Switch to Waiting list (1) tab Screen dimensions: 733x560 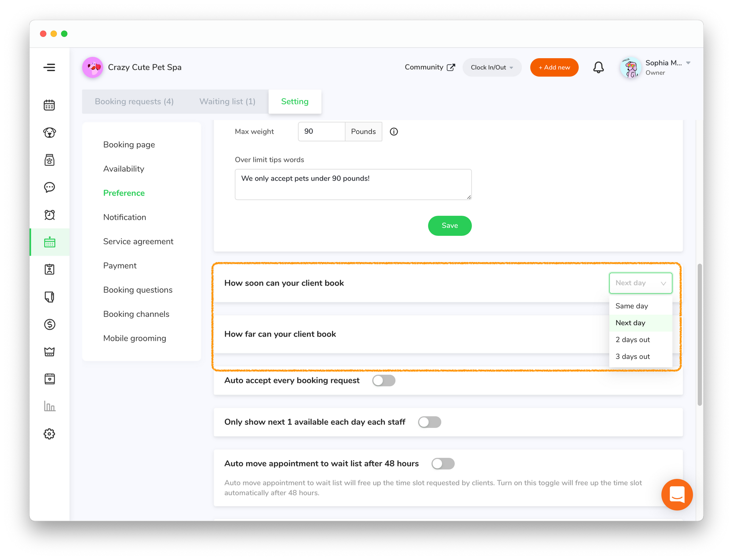227,101
